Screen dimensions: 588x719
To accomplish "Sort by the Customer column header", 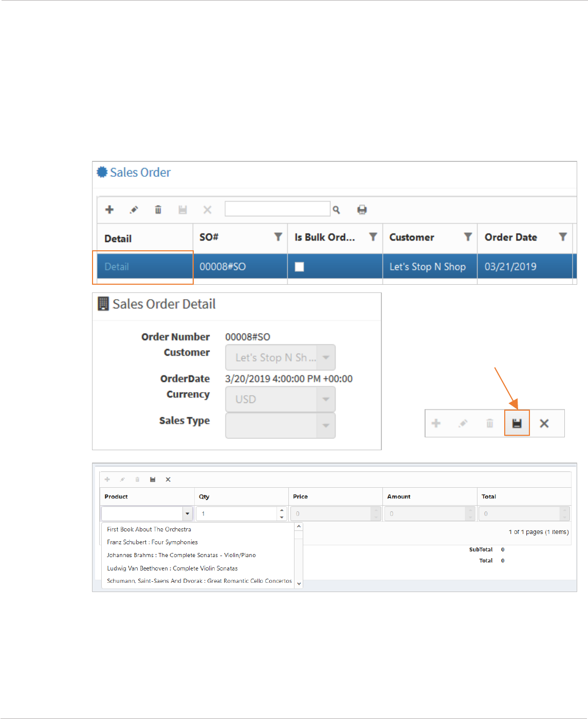I will point(412,237).
